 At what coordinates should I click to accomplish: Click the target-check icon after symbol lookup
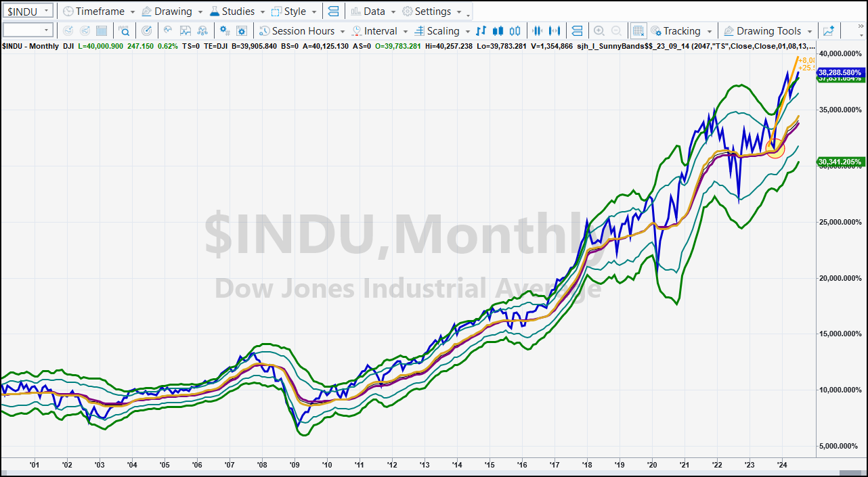(x=147, y=31)
